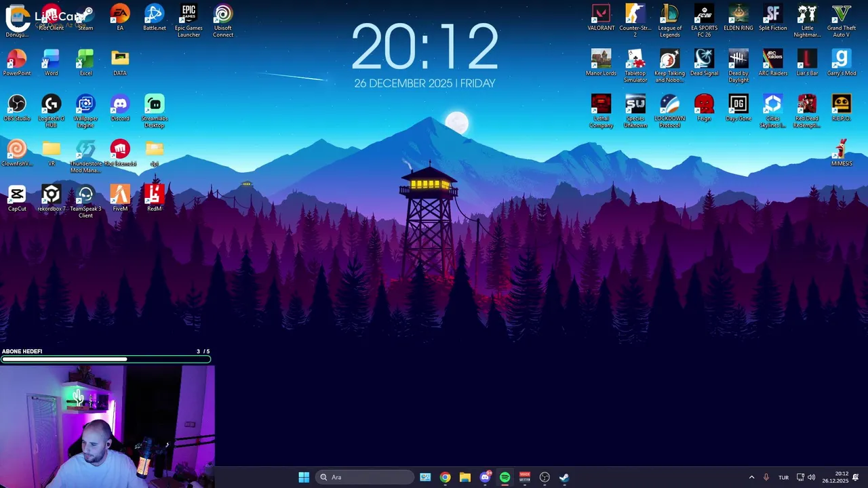Select the dpi folder on desktop
The width and height of the screenshot is (868, 488).
click(x=154, y=153)
